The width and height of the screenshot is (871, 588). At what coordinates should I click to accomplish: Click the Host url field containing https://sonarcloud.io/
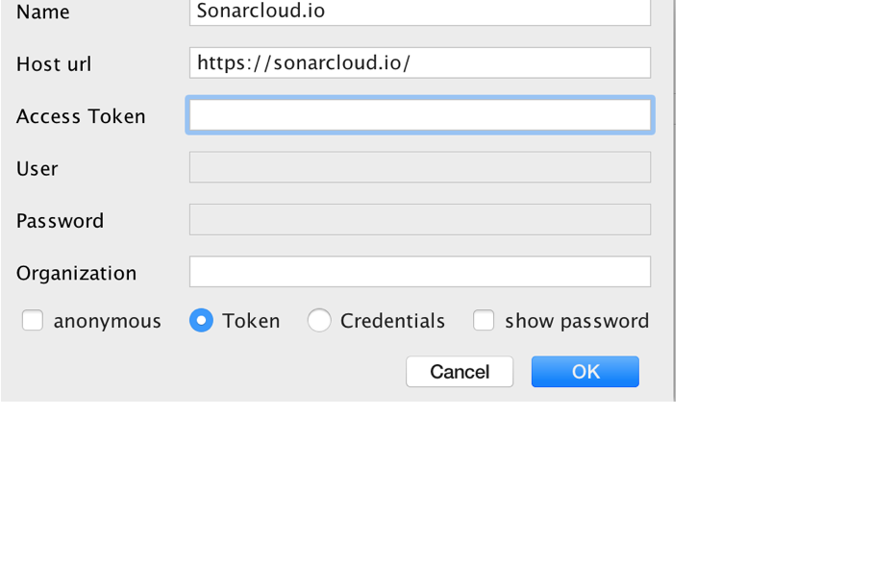(420, 62)
